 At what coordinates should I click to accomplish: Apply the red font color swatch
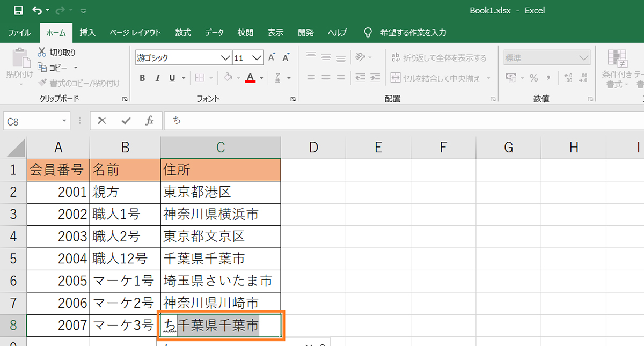[250, 78]
